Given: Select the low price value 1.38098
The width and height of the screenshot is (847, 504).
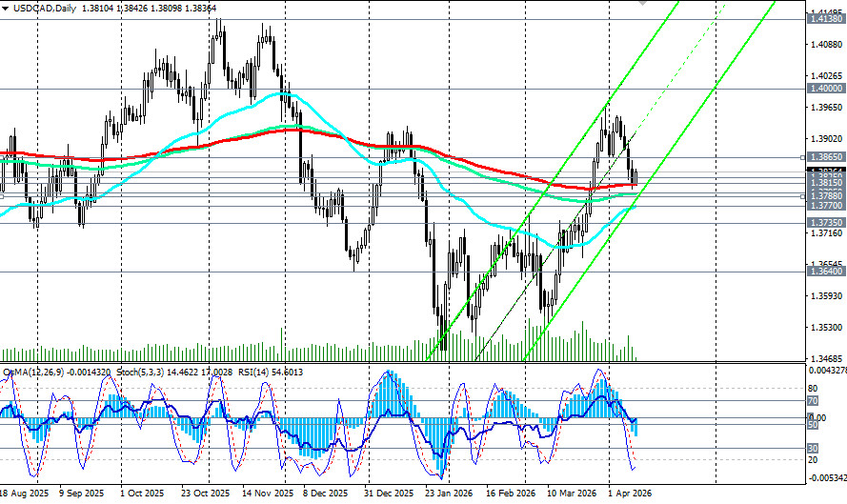Looking at the screenshot, I should (167, 9).
